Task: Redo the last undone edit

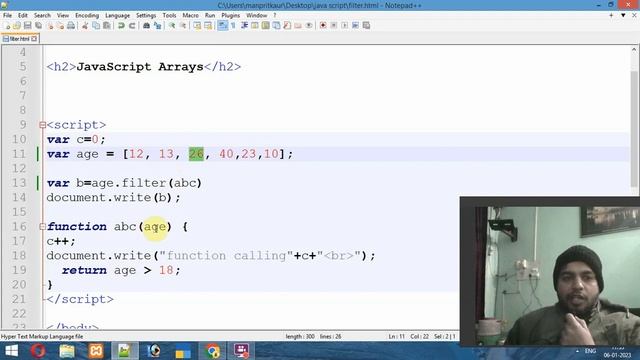Action: pyautogui.click(x=132, y=25)
